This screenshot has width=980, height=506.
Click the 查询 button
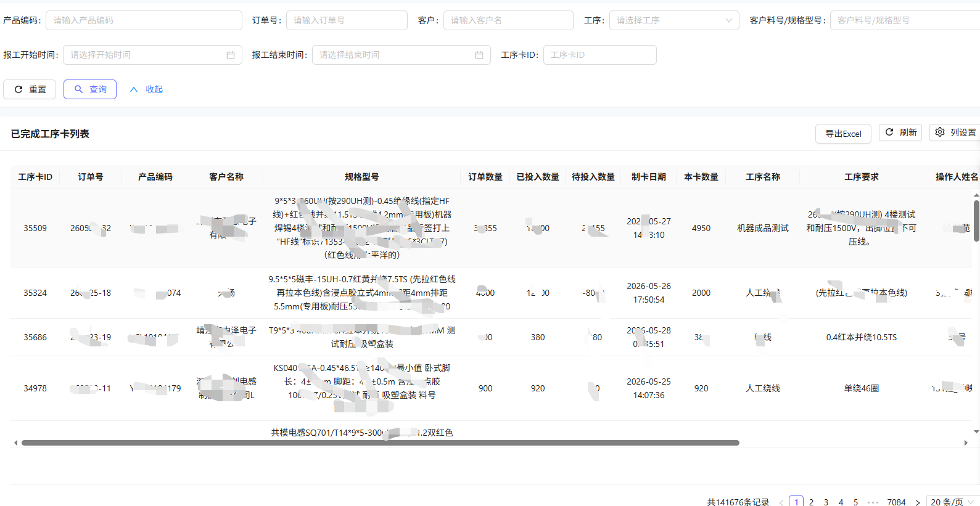click(x=90, y=89)
